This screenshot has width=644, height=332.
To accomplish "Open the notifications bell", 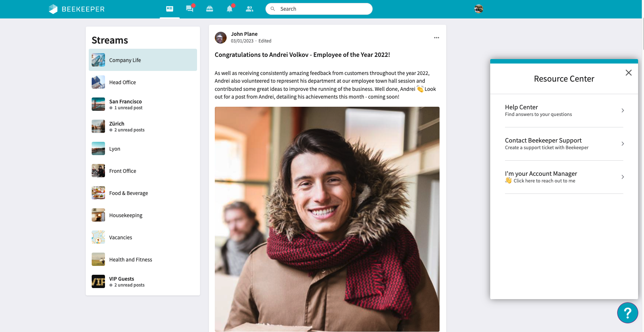I will 230,9.
